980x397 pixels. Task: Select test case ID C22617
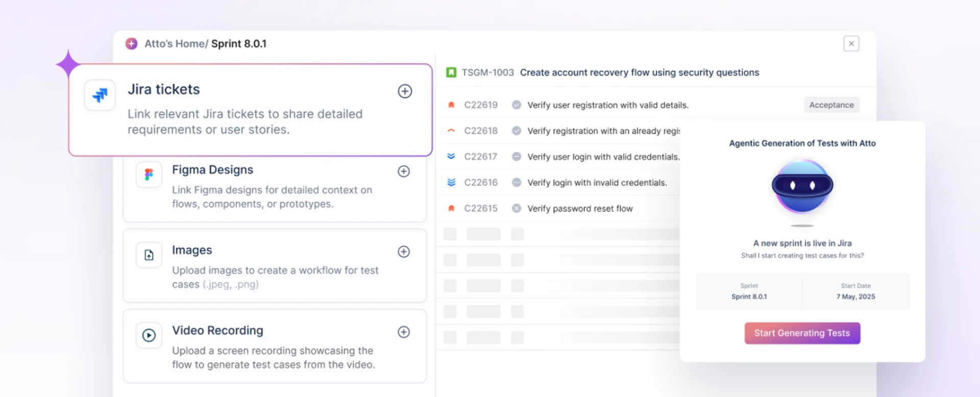[x=481, y=156]
